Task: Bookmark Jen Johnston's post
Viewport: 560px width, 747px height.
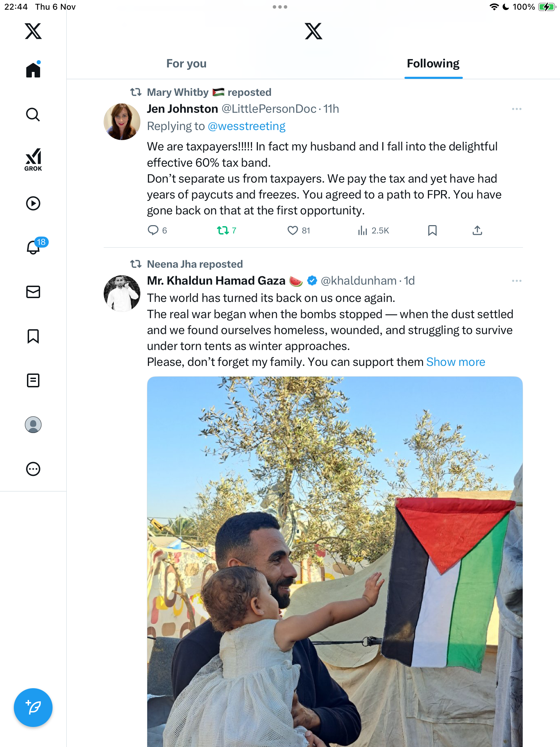Action: [x=432, y=230]
